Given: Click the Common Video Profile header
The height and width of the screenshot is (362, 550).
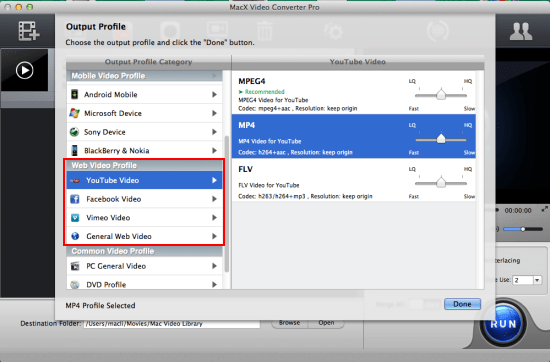Looking at the screenshot, I should coord(145,251).
